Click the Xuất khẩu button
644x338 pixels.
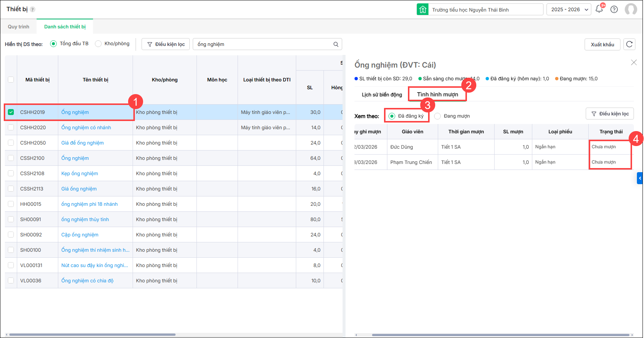[x=602, y=44]
